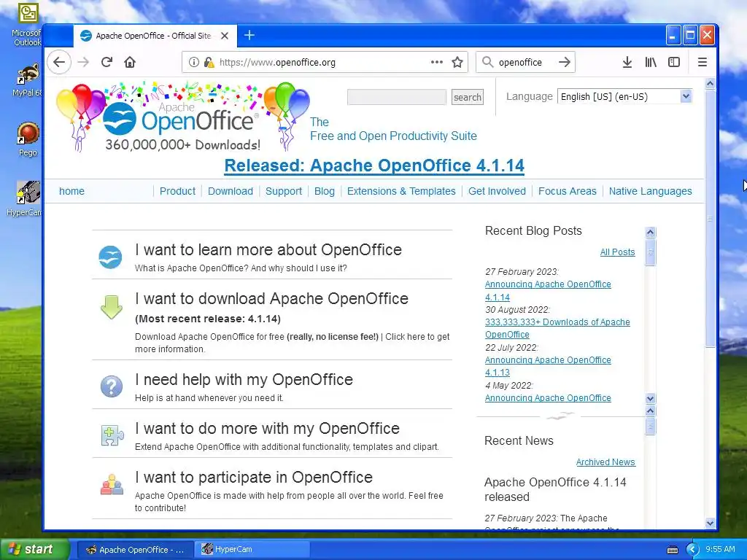
Task: Open the Product nav item
Action: point(177,191)
